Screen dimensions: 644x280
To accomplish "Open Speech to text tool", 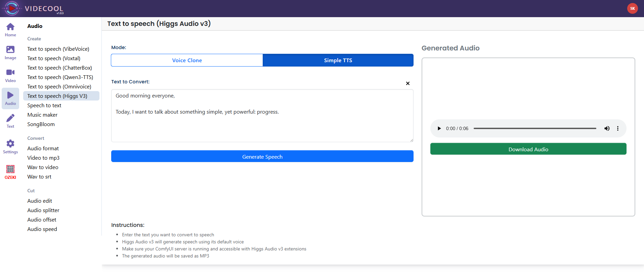I will click(44, 106).
